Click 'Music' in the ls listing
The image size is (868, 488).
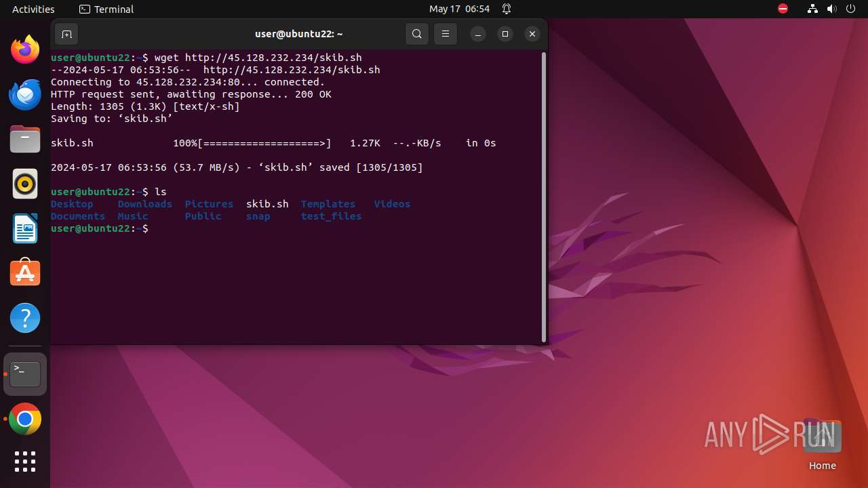(x=133, y=216)
